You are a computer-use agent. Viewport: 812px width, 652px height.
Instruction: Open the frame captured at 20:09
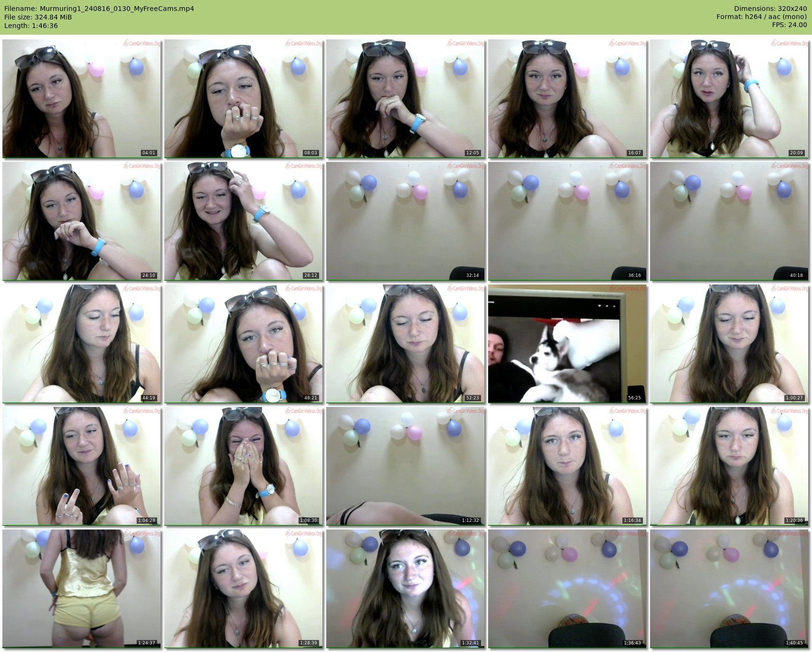[729, 98]
